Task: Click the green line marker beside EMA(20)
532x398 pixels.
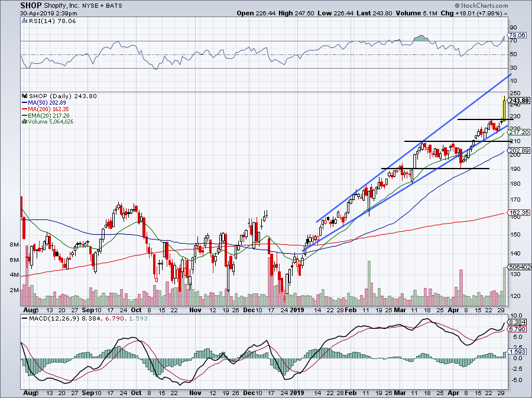Action: pos(24,115)
